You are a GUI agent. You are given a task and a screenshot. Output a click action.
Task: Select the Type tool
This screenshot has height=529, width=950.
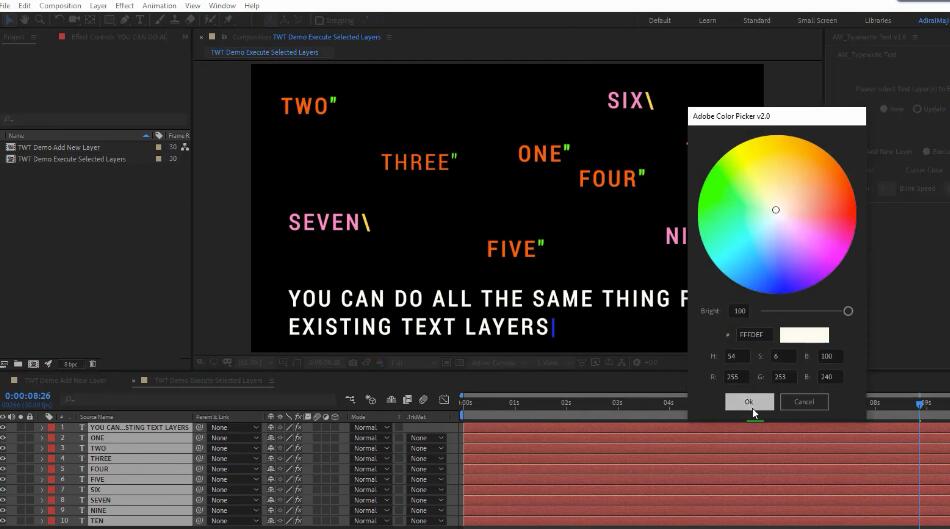(x=140, y=20)
